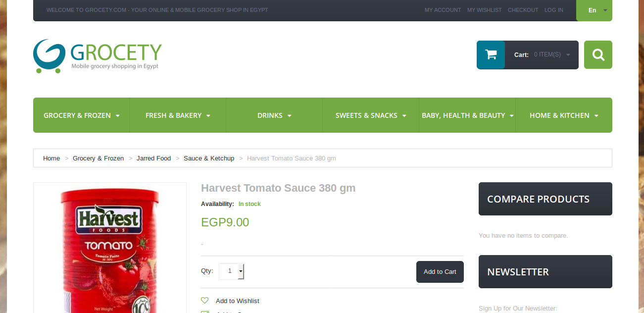This screenshot has width=644, height=313.
Task: Click the EGP9.00 price
Action: 225,222
